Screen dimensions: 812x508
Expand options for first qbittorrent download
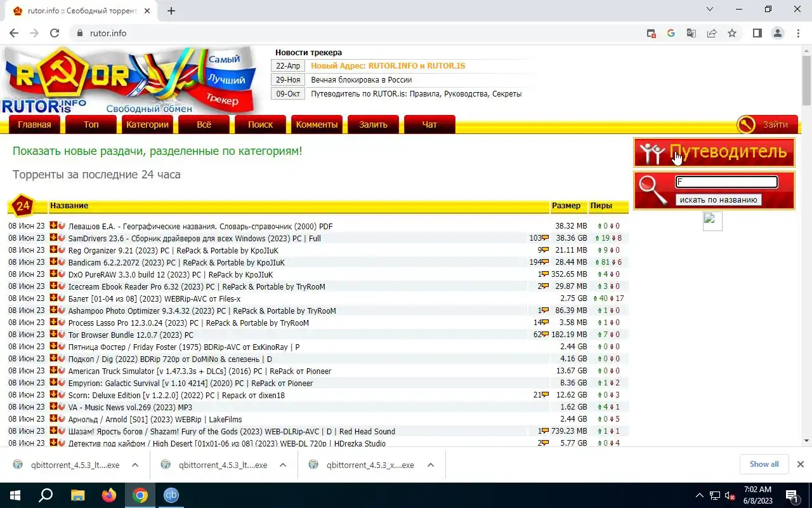(x=135, y=465)
